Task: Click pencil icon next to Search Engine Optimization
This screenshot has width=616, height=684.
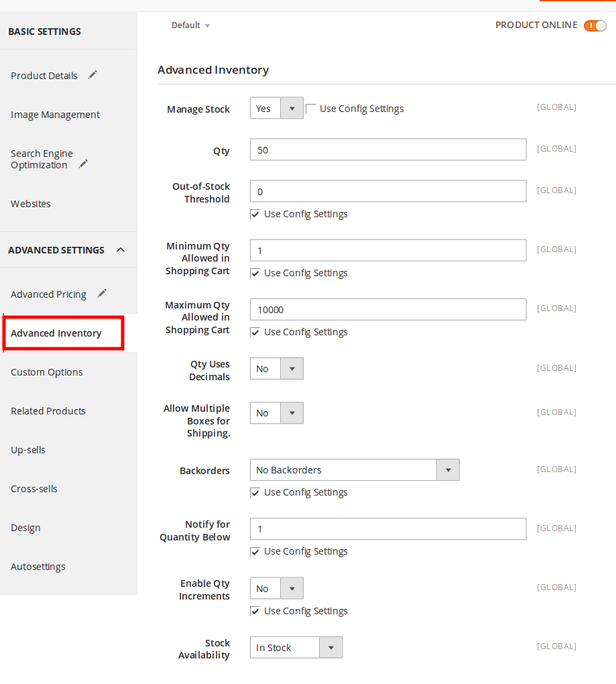Action: click(x=83, y=164)
